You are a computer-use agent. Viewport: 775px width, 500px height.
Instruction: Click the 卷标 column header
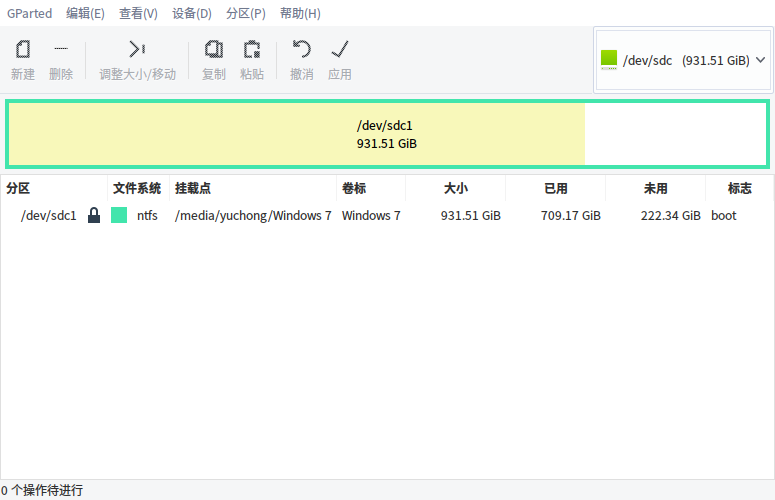371,188
